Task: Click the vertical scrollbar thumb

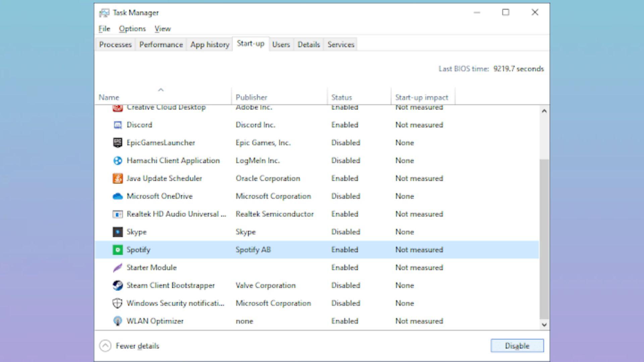Action: click(x=544, y=239)
